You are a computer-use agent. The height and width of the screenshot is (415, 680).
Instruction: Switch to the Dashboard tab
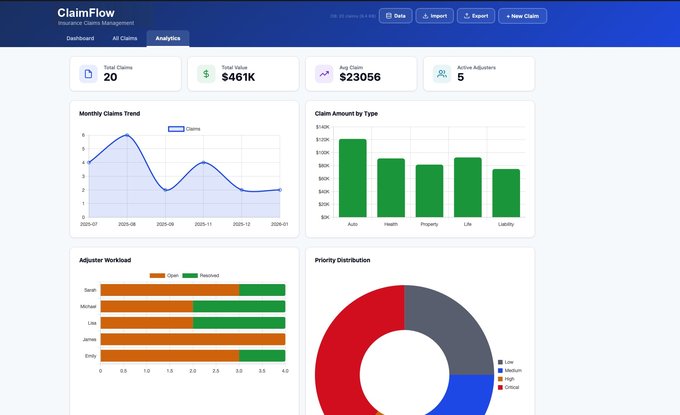(x=80, y=38)
